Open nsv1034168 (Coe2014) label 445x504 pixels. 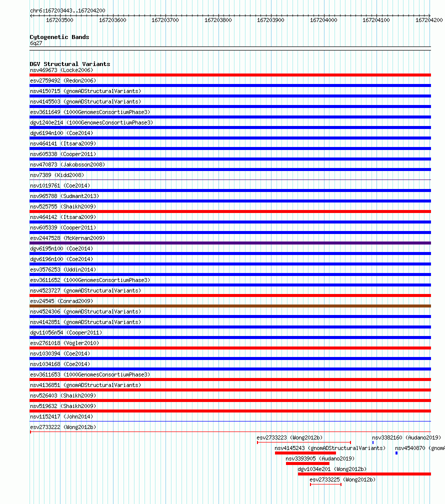click(60, 364)
